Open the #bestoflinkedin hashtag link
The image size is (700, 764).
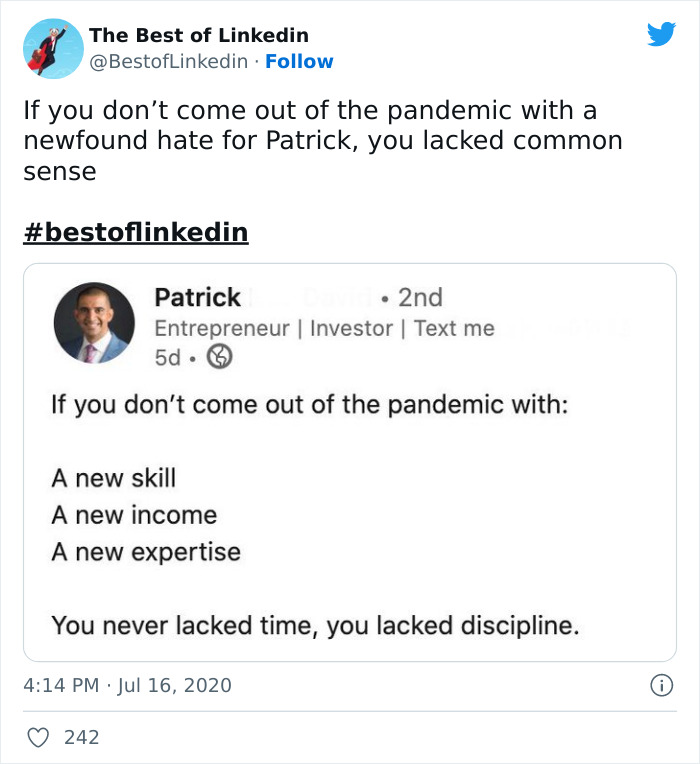pyautogui.click(x=135, y=233)
